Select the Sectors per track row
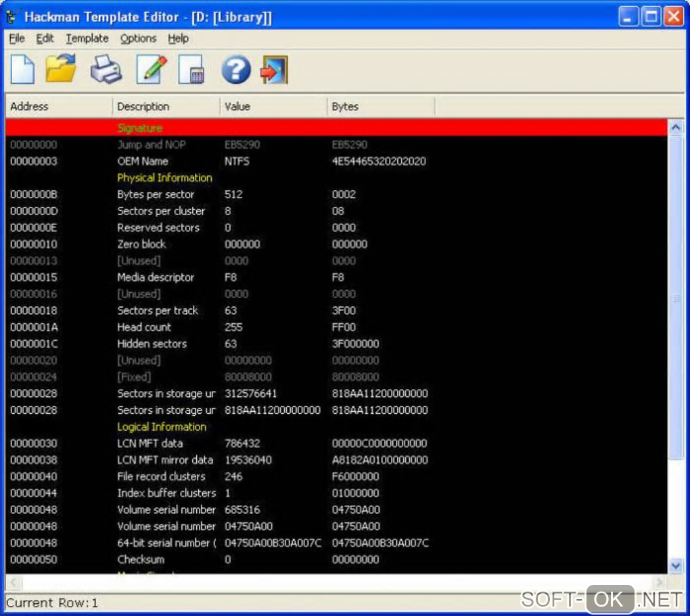690x616 pixels. 336,310
